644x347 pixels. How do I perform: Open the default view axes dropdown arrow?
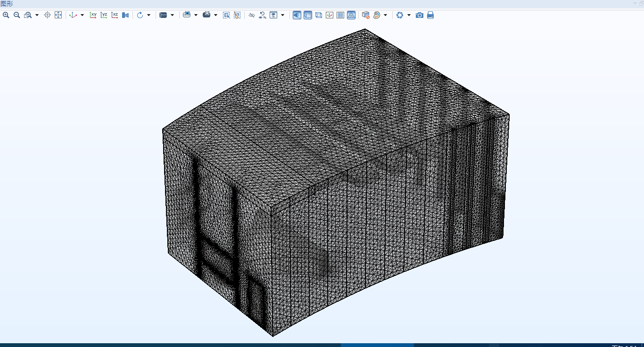click(82, 15)
